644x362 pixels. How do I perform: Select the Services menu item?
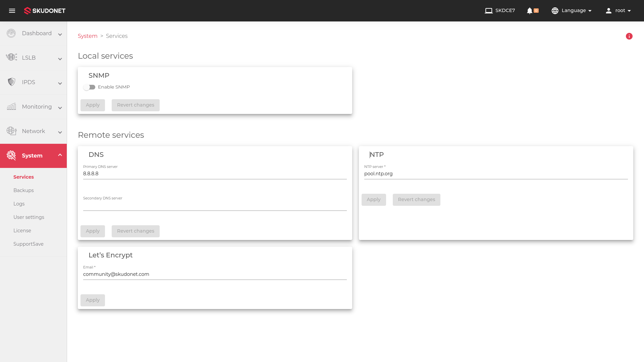23,177
